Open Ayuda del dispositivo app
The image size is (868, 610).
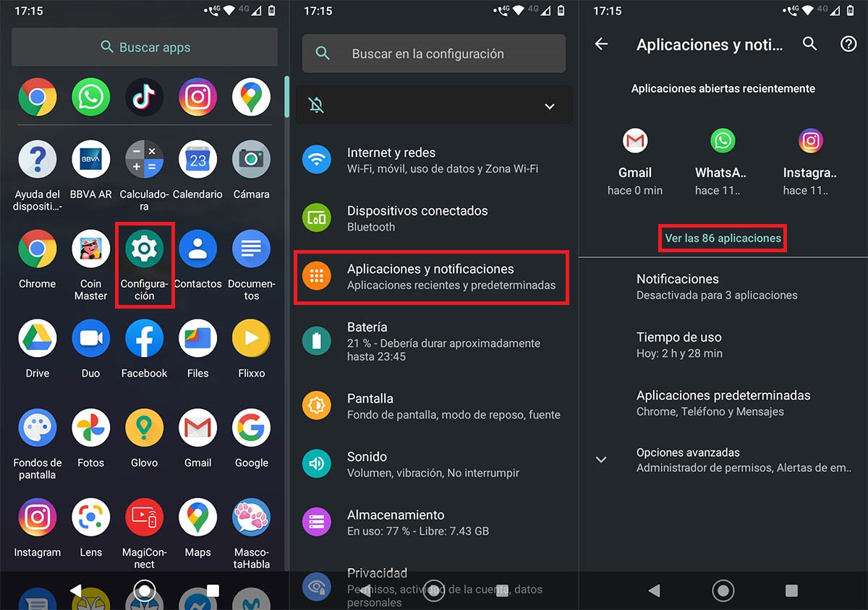37,176
